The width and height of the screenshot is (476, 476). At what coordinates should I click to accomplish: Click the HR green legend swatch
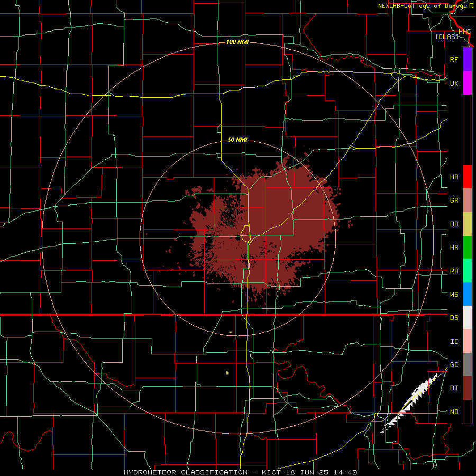click(x=467, y=248)
